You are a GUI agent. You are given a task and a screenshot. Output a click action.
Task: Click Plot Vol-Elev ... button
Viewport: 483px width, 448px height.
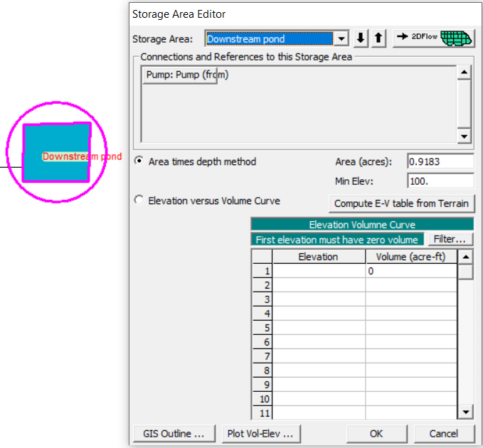pos(260,434)
